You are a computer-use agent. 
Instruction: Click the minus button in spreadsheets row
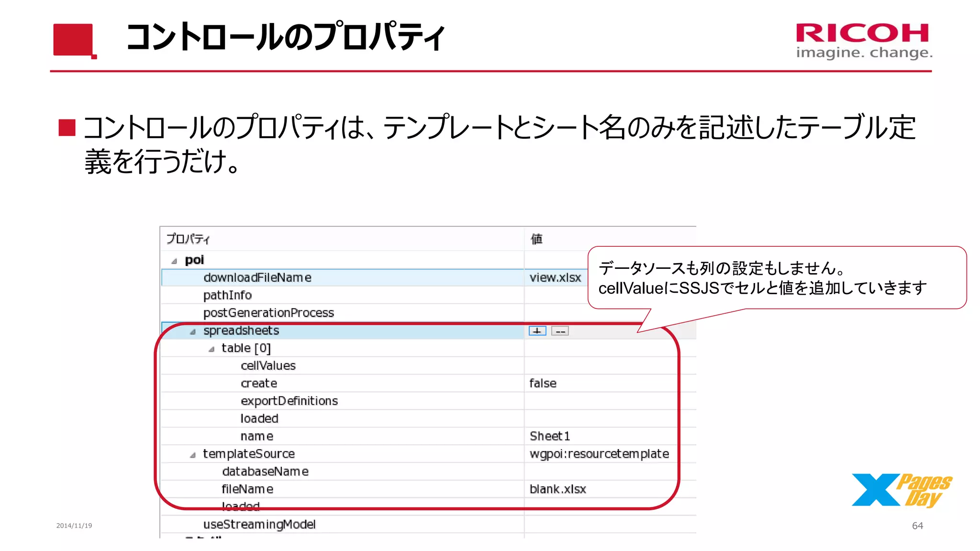[560, 331]
